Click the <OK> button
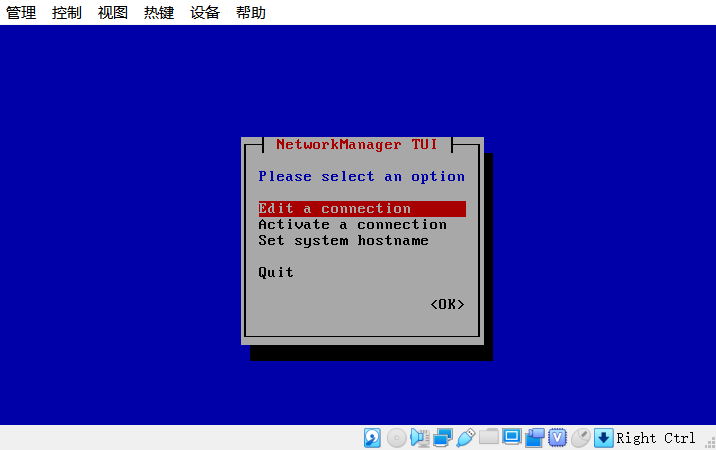The width and height of the screenshot is (716, 450). [447, 304]
